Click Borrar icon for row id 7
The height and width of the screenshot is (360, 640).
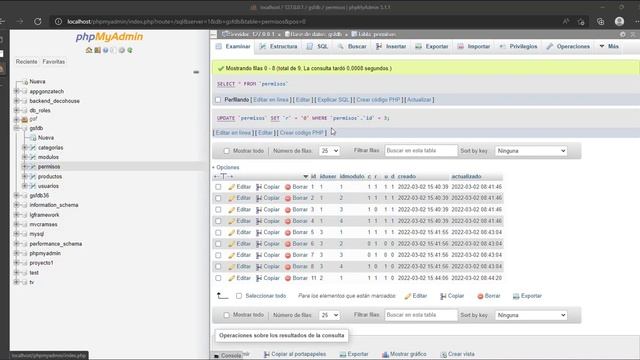[x=288, y=255]
